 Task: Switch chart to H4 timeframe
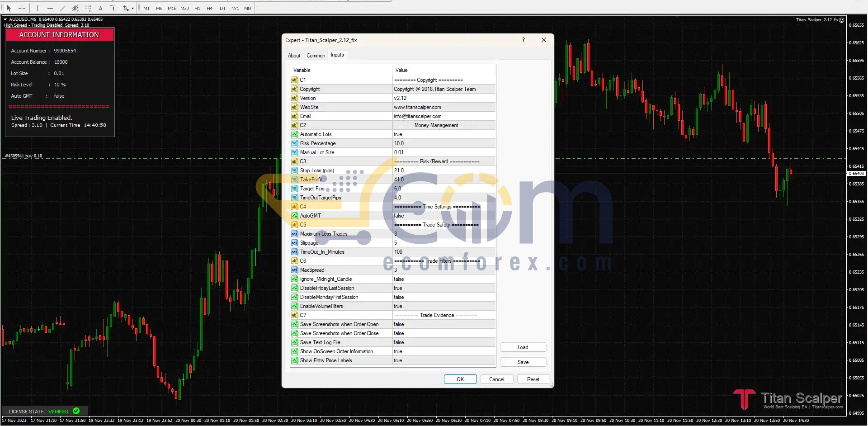pos(210,8)
